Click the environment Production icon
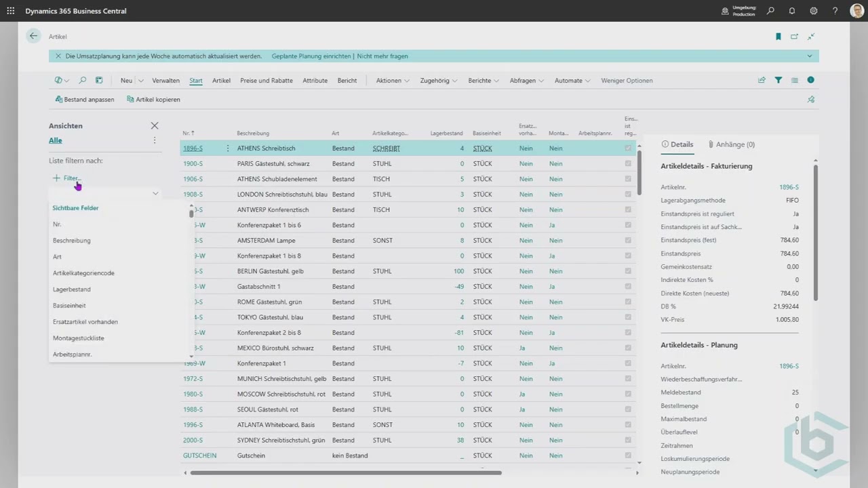This screenshot has width=868, height=488. pyautogui.click(x=725, y=11)
